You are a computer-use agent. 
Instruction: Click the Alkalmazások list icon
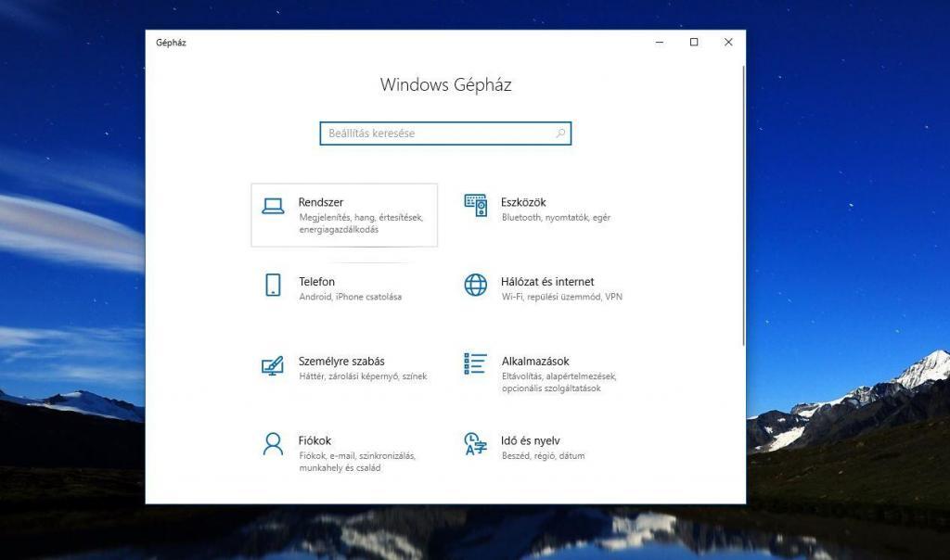coord(475,364)
